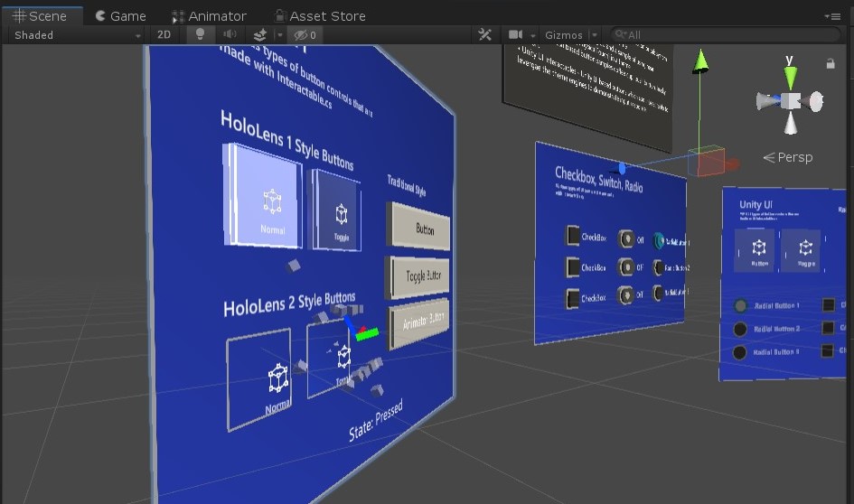Click the third CheckBox in Checkbox panel
Viewport: 854px width, 504px height.
(x=572, y=298)
